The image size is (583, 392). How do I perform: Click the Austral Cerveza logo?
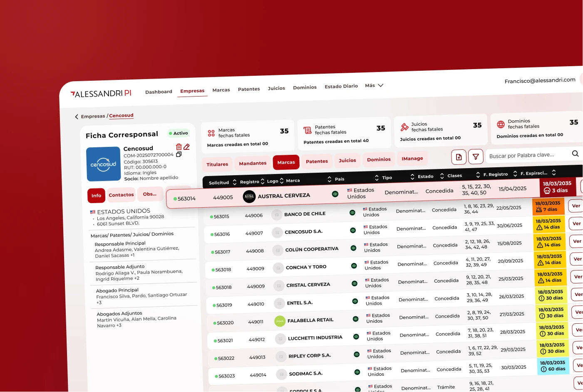pos(249,196)
